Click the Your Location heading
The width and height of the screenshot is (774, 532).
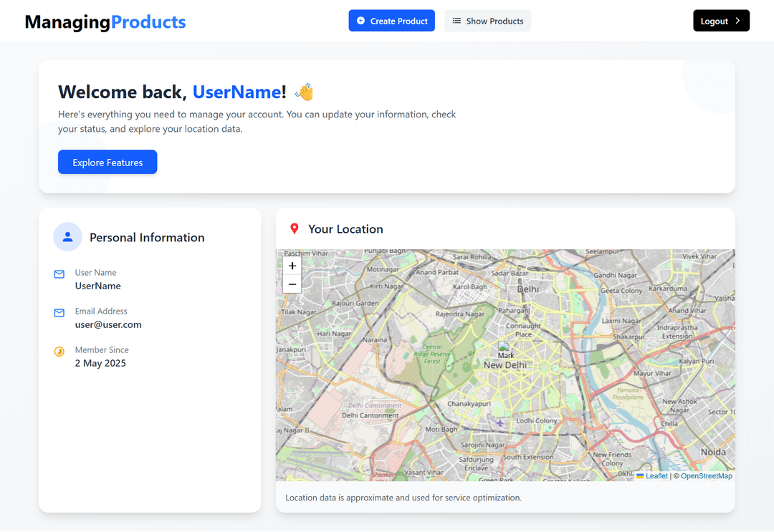tap(345, 229)
